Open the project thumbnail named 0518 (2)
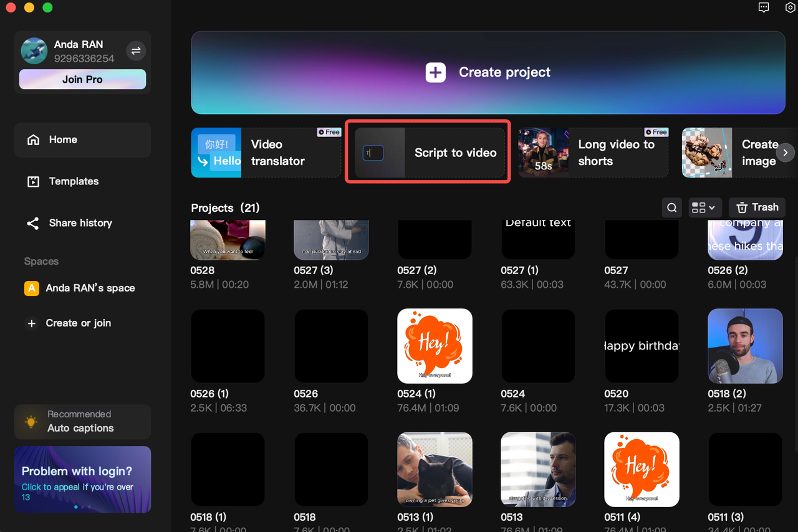This screenshot has width=798, height=532. [x=745, y=346]
